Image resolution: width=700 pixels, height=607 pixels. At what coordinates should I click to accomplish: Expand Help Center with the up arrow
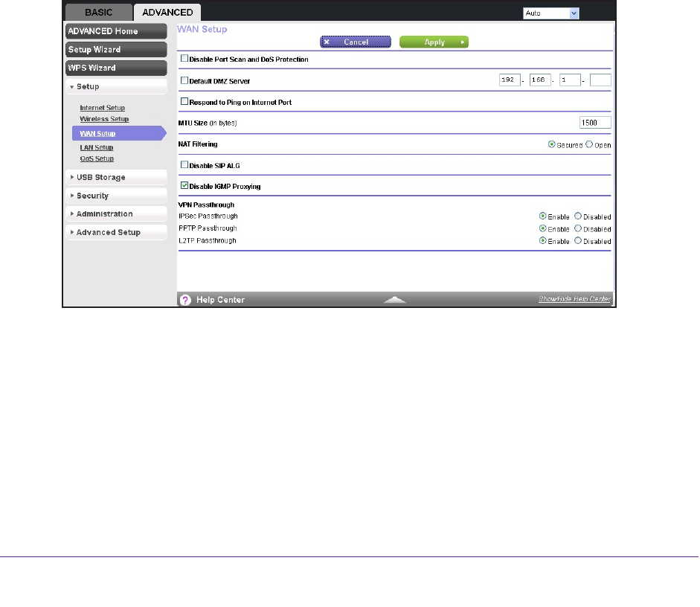(x=395, y=300)
